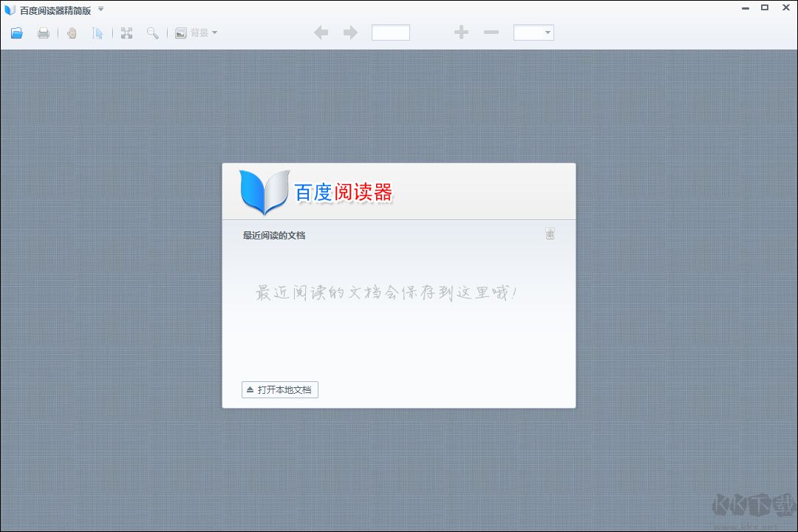798x532 pixels.
Task: Close the reader window
Action: [x=785, y=7]
